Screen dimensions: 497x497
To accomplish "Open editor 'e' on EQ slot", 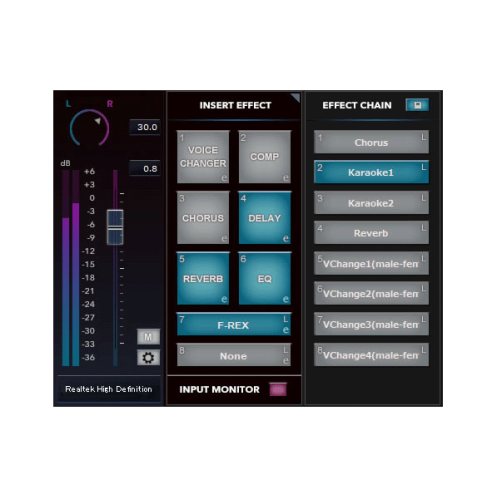I will click(286, 299).
